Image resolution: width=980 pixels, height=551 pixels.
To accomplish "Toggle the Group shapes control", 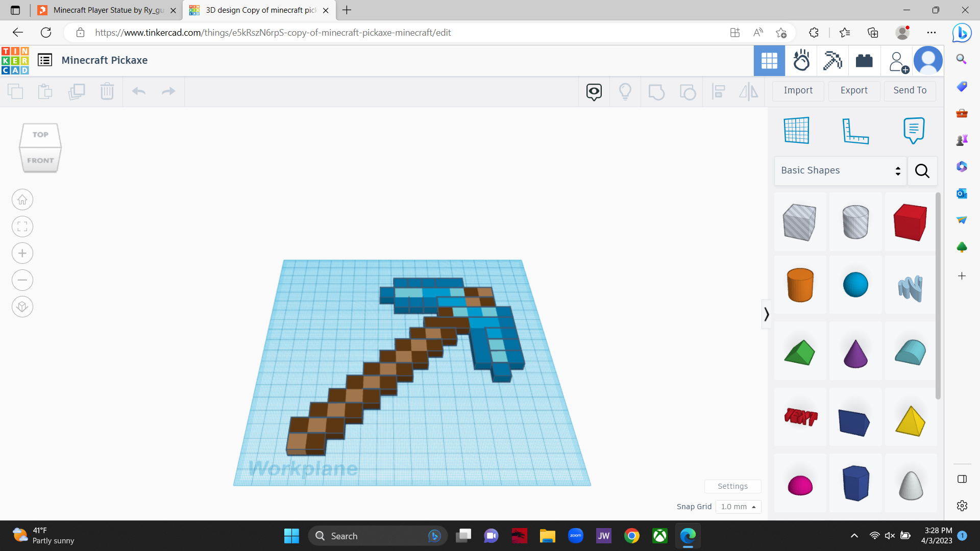I will click(656, 91).
